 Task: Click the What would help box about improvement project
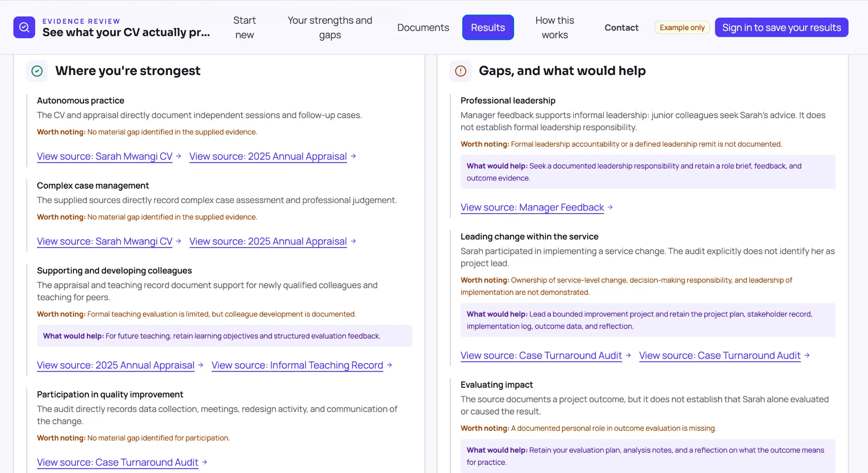click(x=648, y=320)
